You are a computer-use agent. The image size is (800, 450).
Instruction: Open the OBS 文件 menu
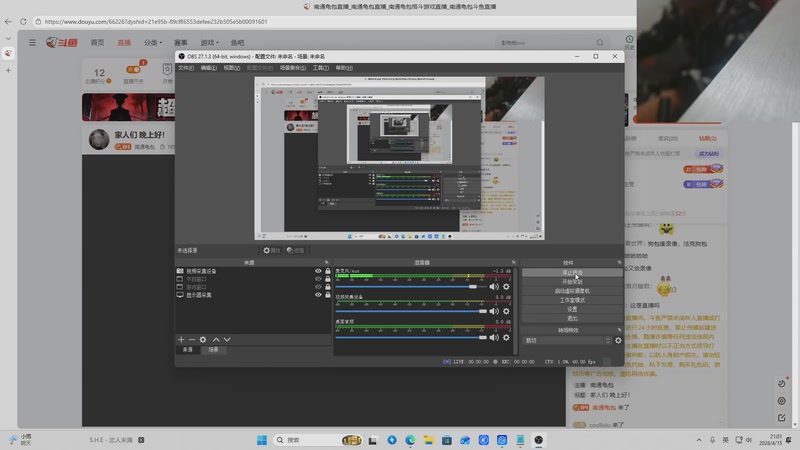point(186,68)
